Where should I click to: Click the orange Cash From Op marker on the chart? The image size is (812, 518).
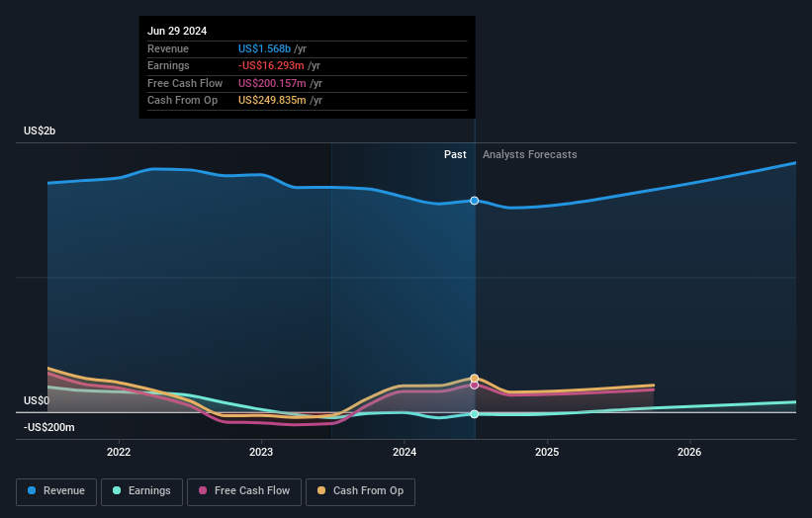475,379
